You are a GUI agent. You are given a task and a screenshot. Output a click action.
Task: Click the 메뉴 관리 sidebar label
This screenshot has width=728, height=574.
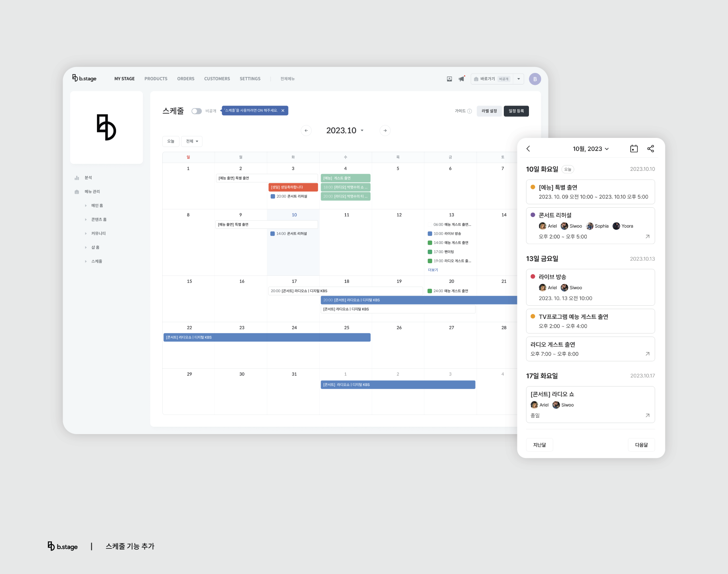(92, 192)
